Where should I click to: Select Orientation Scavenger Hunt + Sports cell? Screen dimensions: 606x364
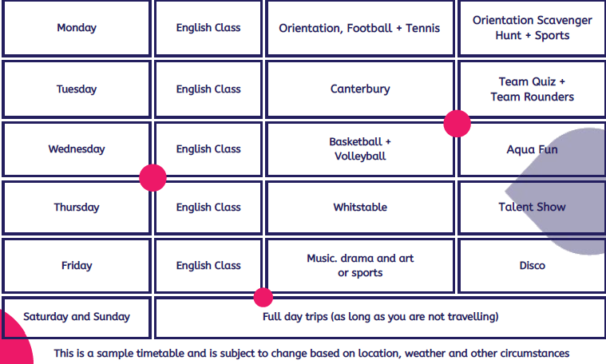click(532, 28)
